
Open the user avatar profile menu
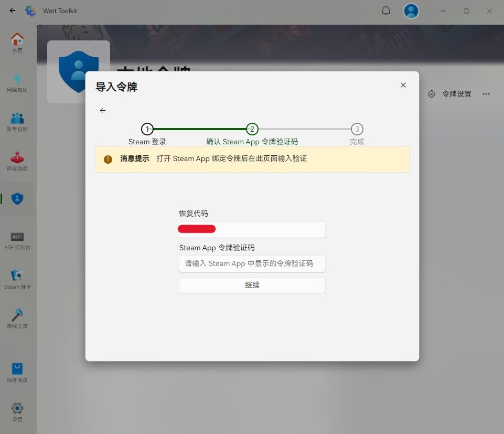[x=411, y=11]
